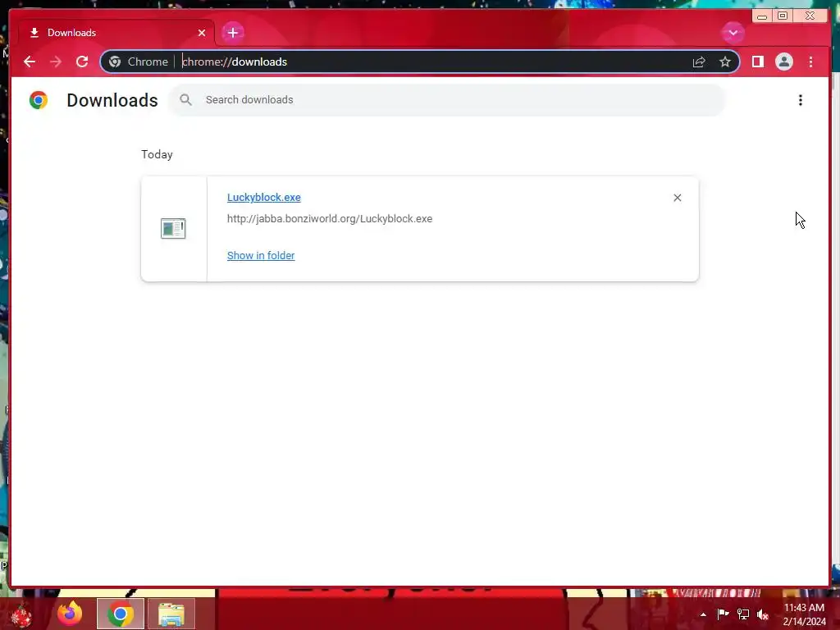Click the magnifier icon in the search box
This screenshot has height=630, width=840.
coord(185,99)
